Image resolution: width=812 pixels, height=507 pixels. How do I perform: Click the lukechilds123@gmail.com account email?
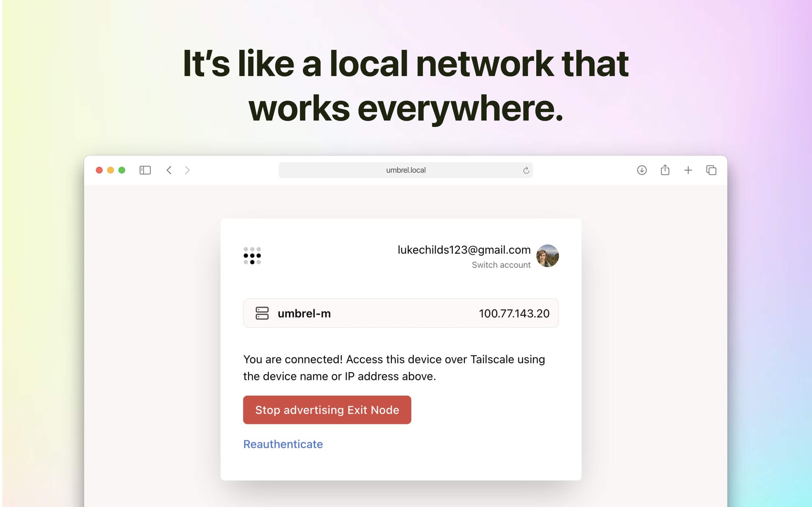pos(463,250)
